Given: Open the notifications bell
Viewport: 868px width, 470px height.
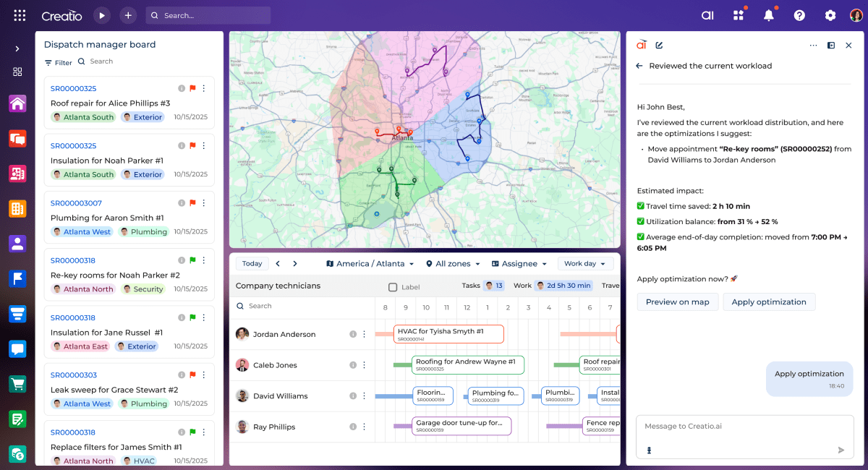Looking at the screenshot, I should pos(769,15).
